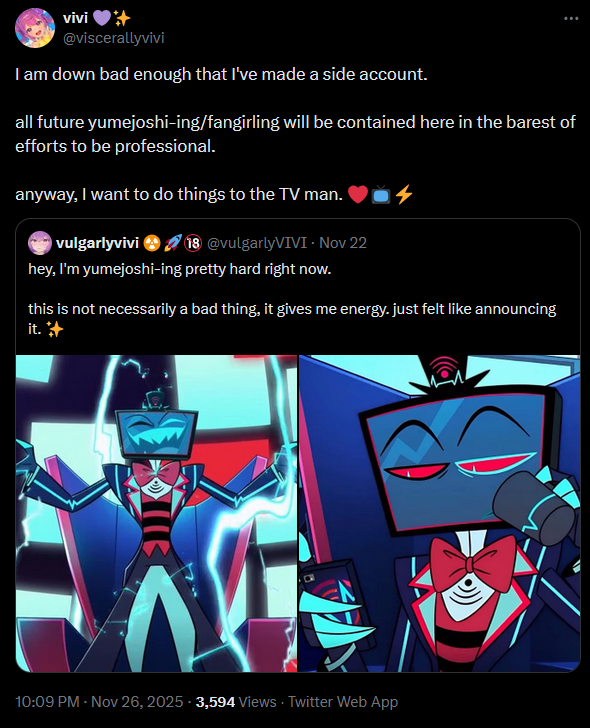
Task: Open the three-dot more options menu
Action: click(x=571, y=19)
